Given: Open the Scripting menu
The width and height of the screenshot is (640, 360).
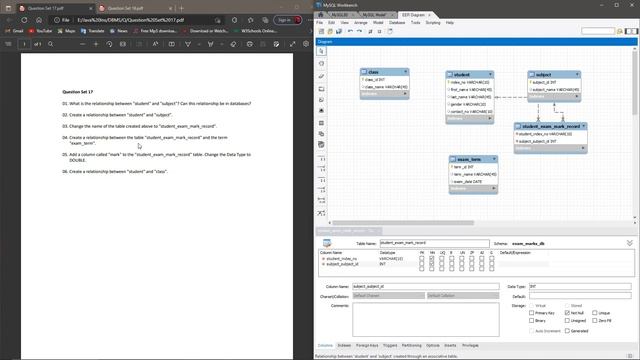Looking at the screenshot, I should pos(433,23).
